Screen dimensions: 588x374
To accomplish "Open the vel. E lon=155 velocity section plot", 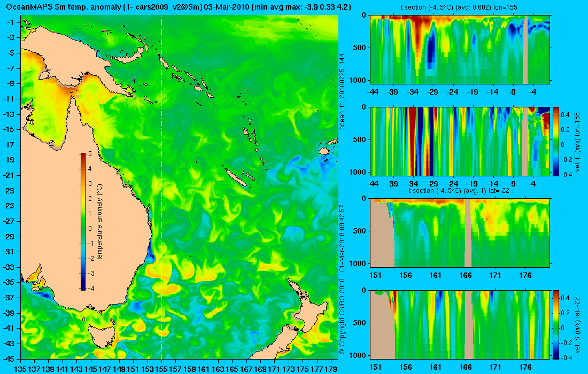I will [x=460, y=141].
